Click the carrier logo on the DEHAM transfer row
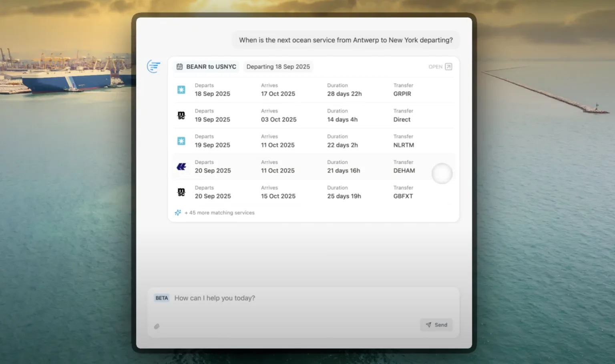 pos(181,167)
